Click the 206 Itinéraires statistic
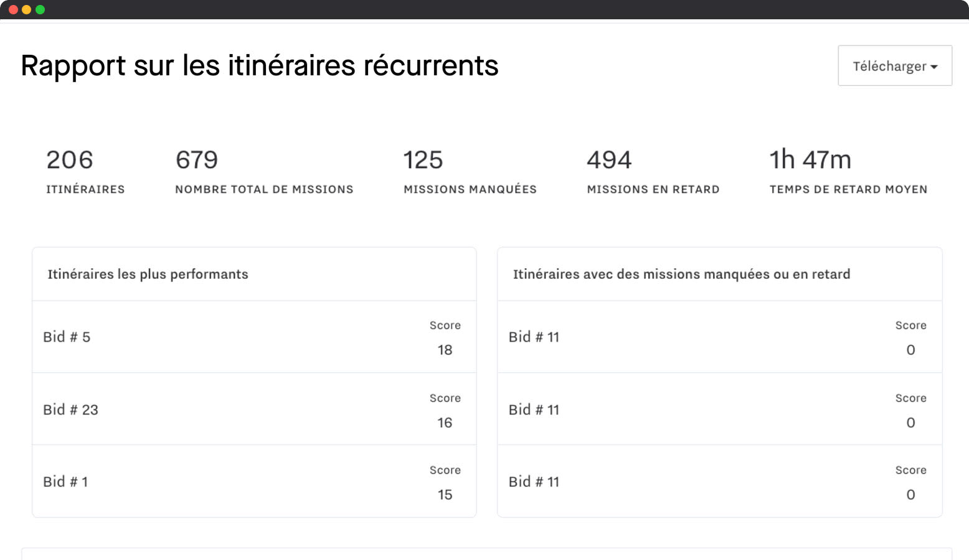The image size is (969, 560). pyautogui.click(x=85, y=171)
